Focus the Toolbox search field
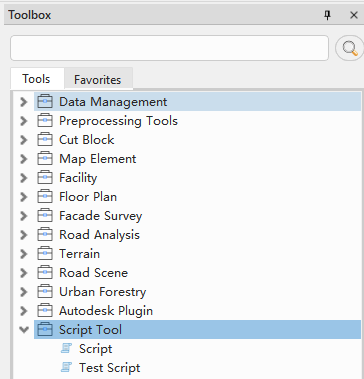This screenshot has width=364, height=379. (169, 48)
